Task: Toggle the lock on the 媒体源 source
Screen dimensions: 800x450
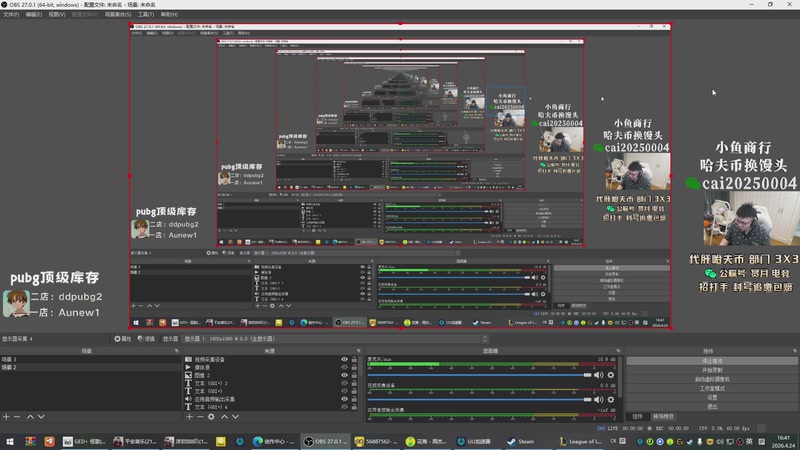Action: 354,367
